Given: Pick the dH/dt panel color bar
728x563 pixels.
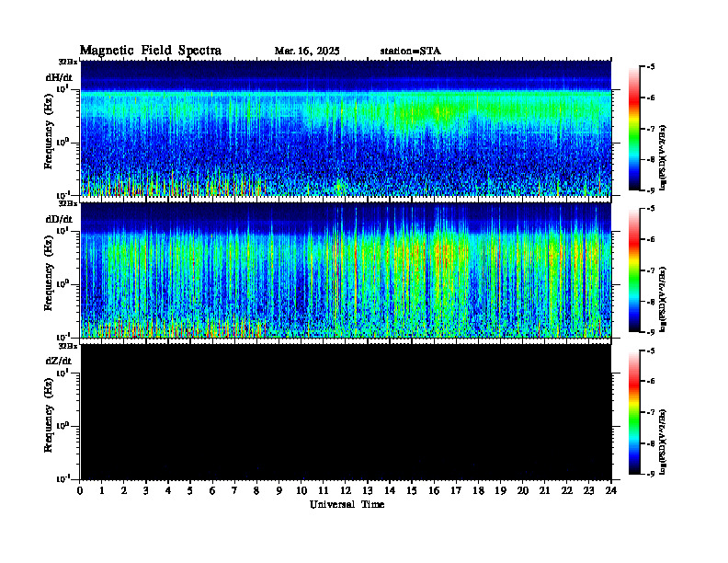Looking at the screenshot, I should coord(634,129).
